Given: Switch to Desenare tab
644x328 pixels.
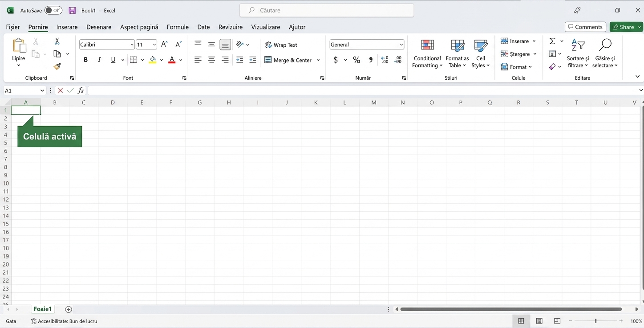Looking at the screenshot, I should tap(99, 27).
